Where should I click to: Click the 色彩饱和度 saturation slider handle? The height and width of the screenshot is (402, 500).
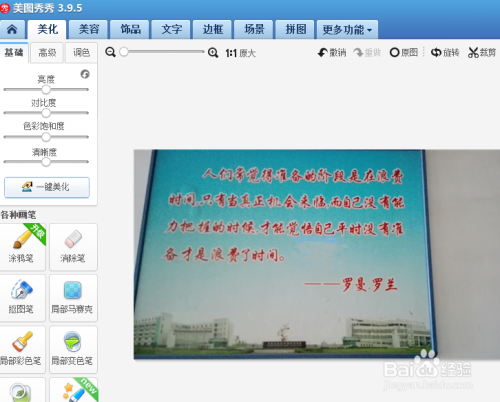(x=46, y=137)
